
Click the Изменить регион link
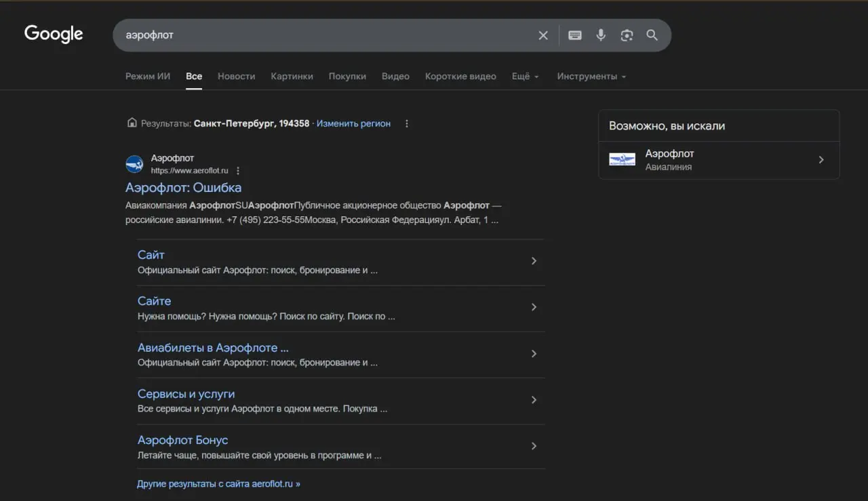tap(353, 123)
